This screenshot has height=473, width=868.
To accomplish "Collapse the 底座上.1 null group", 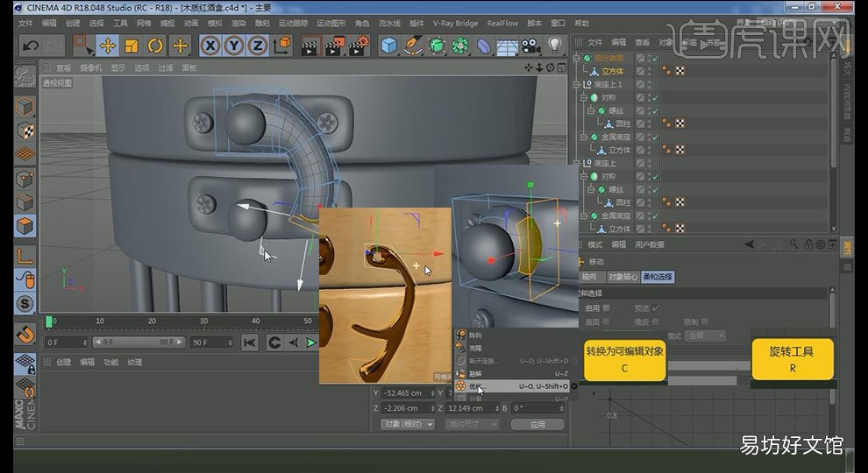I will pos(576,84).
